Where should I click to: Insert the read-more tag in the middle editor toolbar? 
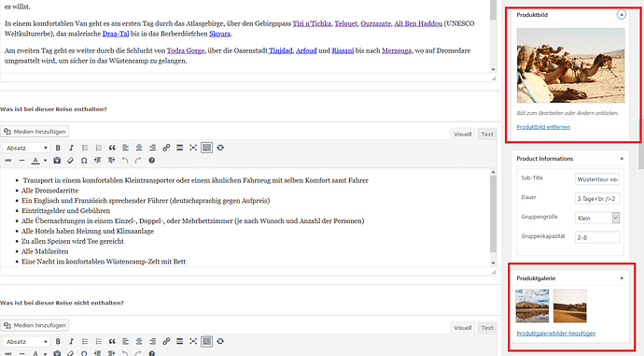point(179,148)
